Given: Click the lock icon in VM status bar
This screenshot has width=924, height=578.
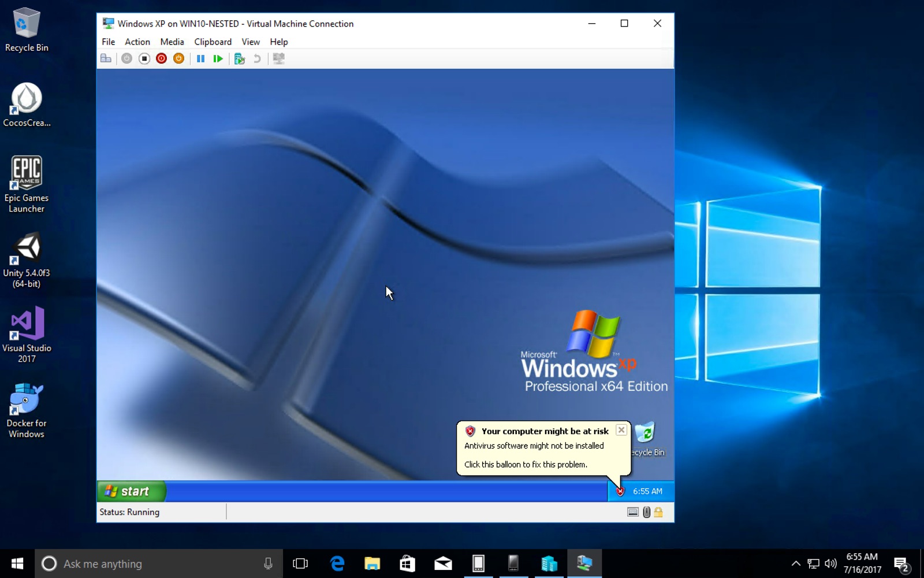Looking at the screenshot, I should tap(658, 512).
